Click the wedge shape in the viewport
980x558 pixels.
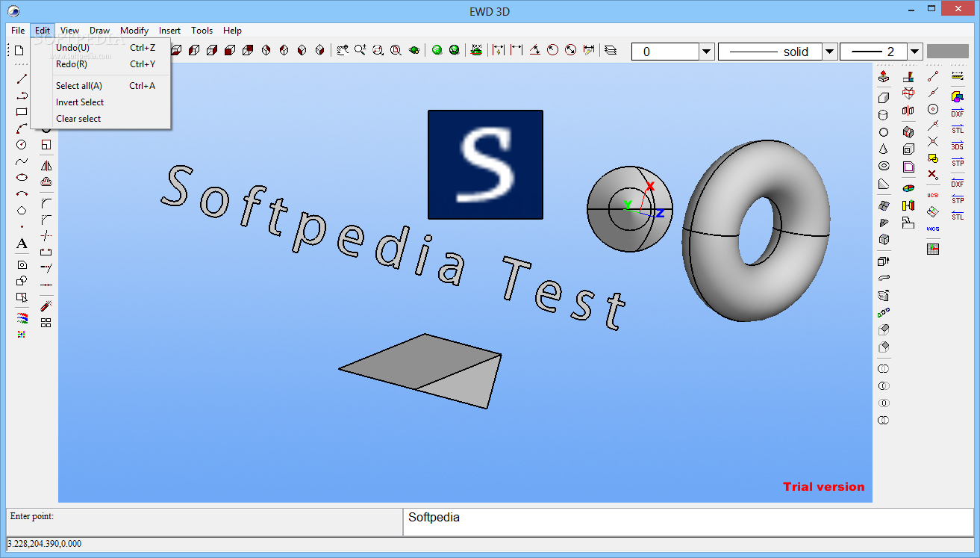point(420,371)
